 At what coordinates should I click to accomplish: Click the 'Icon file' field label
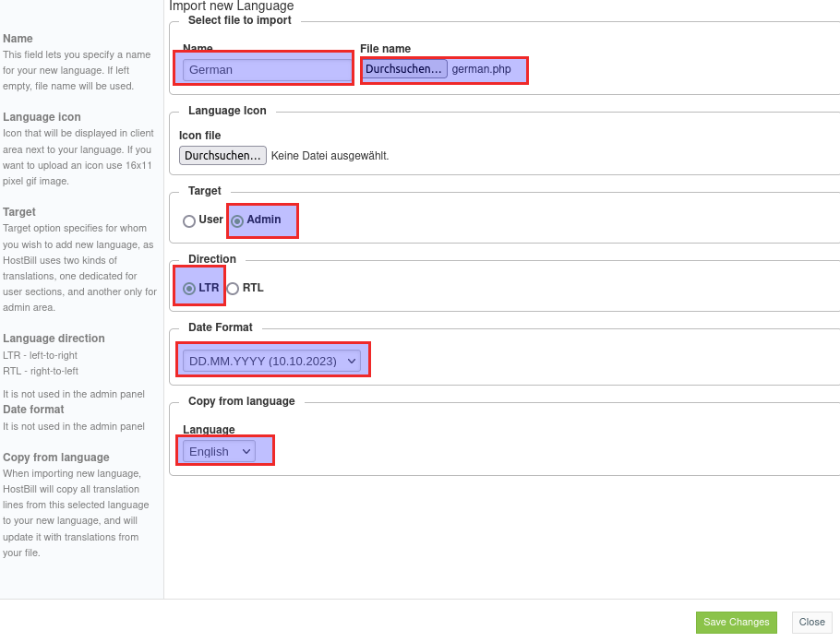pos(199,136)
